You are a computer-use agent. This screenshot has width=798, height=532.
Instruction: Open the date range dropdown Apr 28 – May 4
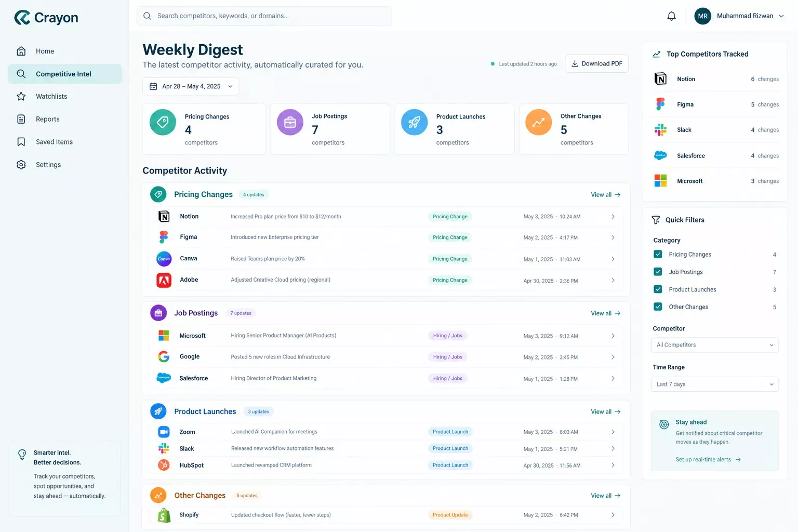tap(191, 86)
